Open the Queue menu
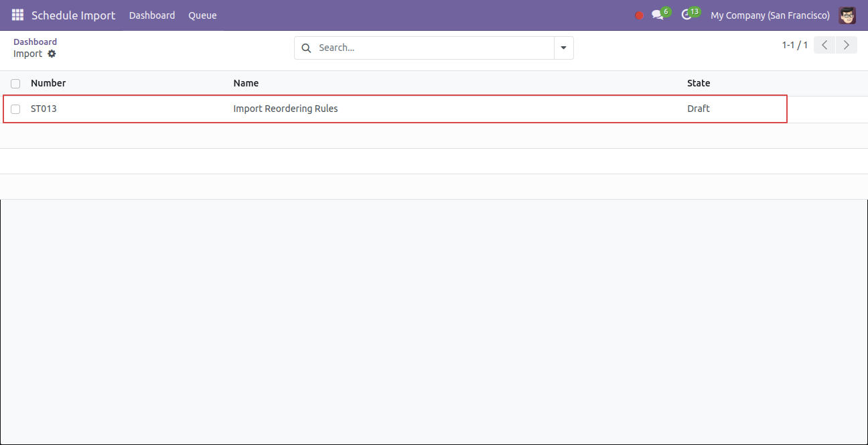 coord(202,15)
